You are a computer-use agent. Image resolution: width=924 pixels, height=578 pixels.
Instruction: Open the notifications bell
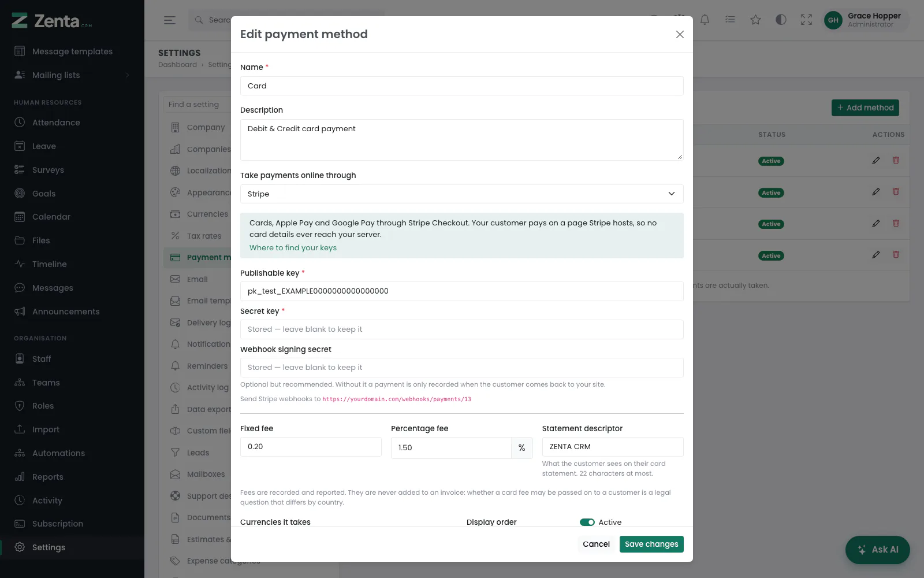[705, 20]
